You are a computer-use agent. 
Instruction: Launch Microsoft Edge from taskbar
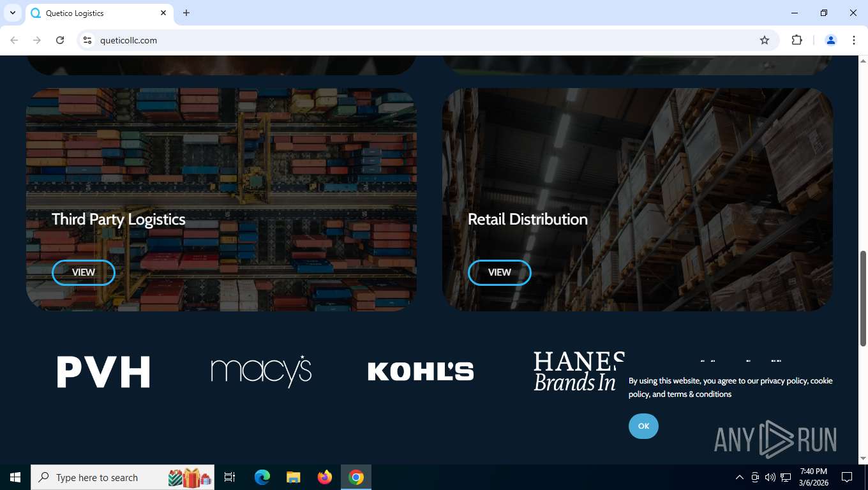[262, 477]
